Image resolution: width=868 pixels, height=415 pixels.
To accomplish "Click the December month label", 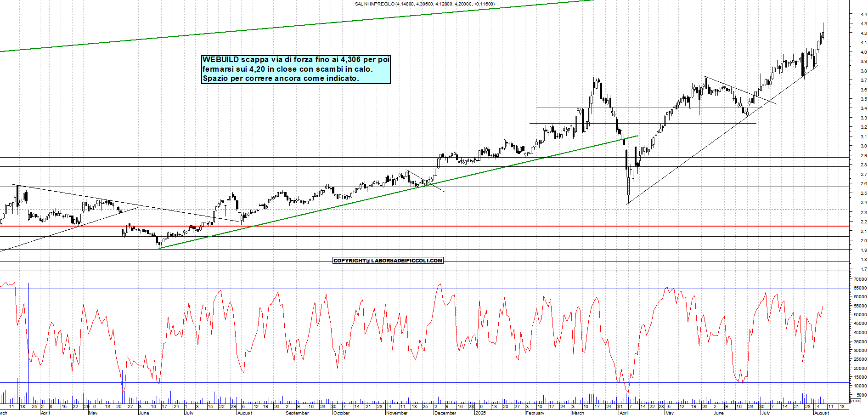I will pyautogui.click(x=445, y=413).
